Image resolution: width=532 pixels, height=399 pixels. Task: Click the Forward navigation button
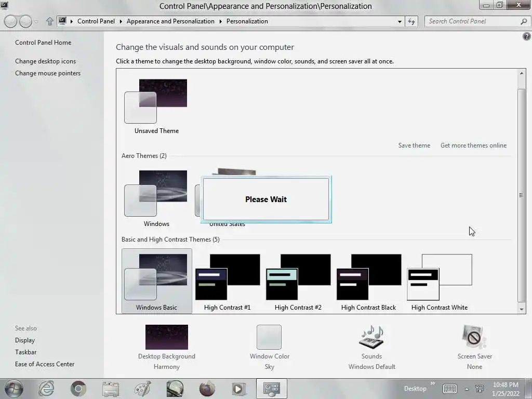tap(25, 21)
